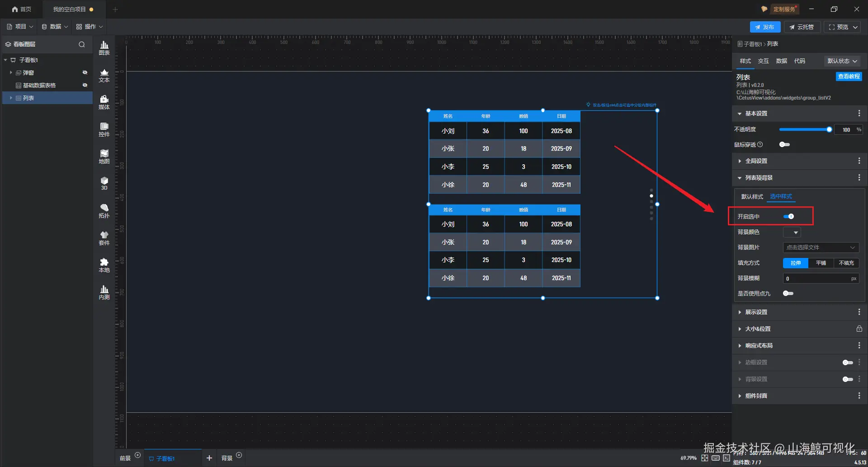The image size is (868, 467).
Task: Switch to the 代码 tab
Action: (800, 61)
